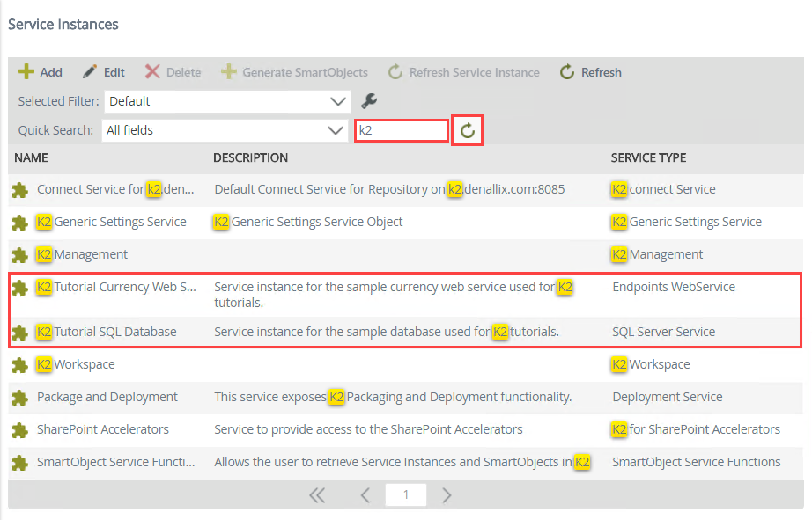Click the sample currency web service description
The height and width of the screenshot is (520, 812).
point(394,295)
